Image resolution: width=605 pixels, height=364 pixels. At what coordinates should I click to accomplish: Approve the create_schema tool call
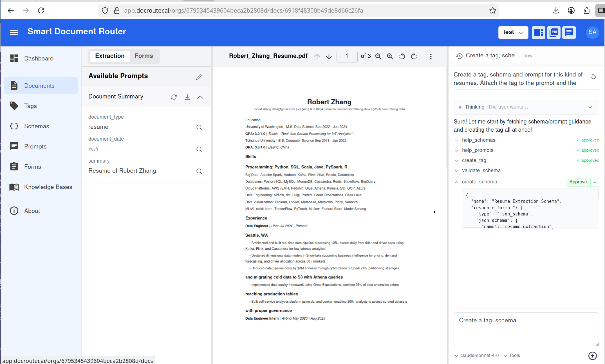coord(578,182)
